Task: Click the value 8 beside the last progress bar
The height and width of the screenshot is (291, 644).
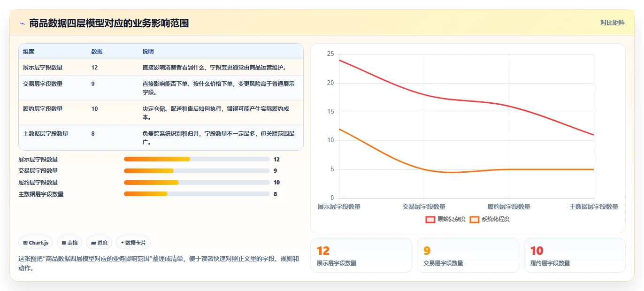Action: (x=275, y=194)
